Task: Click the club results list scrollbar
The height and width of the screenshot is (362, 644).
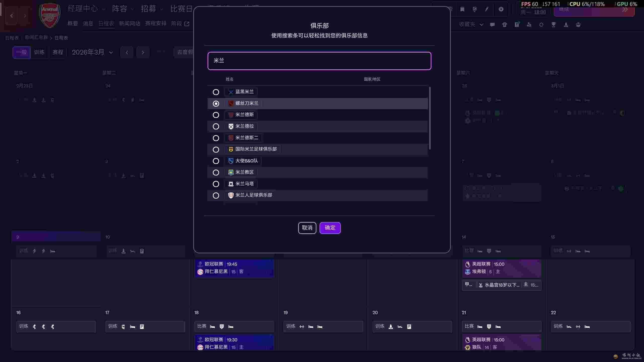Action: pos(430,118)
